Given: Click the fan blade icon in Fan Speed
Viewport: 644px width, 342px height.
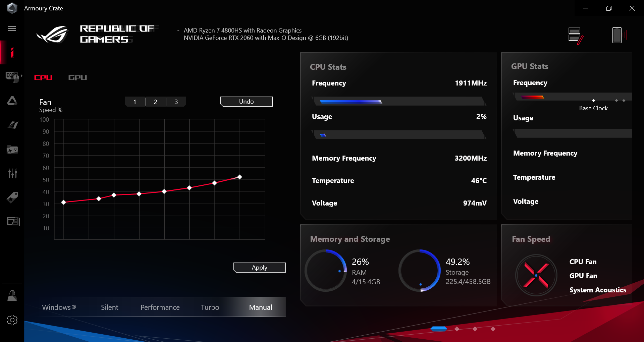Looking at the screenshot, I should point(536,275).
